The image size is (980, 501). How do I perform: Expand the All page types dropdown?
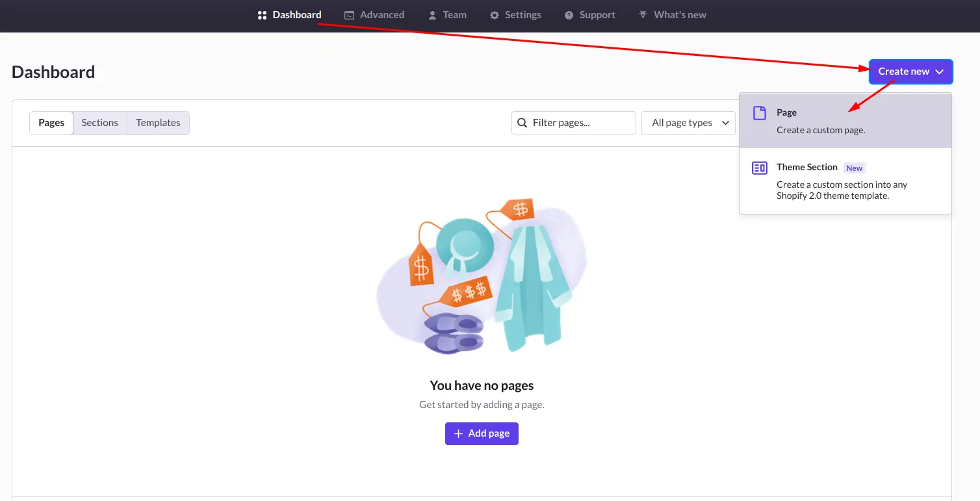[688, 123]
